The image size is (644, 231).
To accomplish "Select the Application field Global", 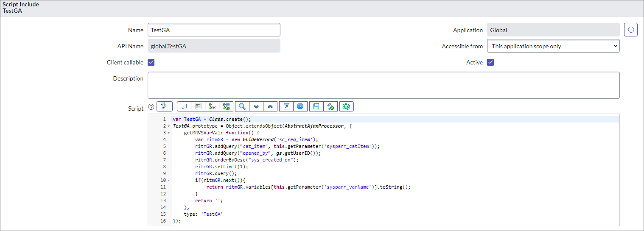I will click(553, 30).
